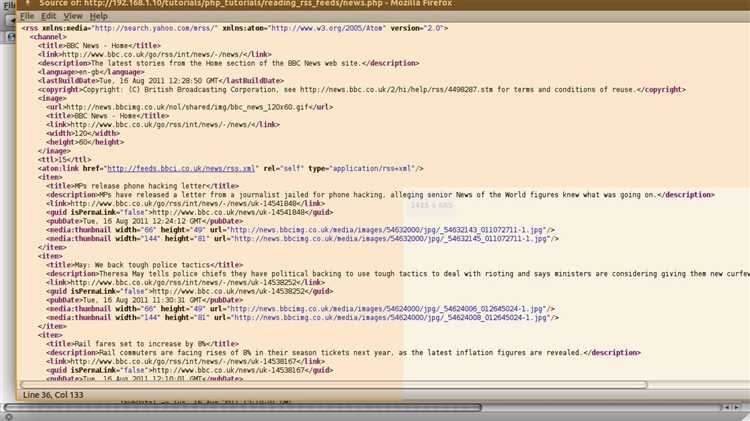The width and height of the screenshot is (750, 421).
Task: Open the Help menu
Action: click(x=99, y=16)
